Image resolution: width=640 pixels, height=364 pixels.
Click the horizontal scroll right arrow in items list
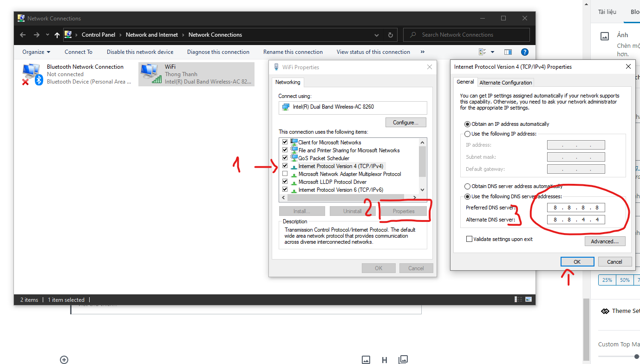(415, 198)
